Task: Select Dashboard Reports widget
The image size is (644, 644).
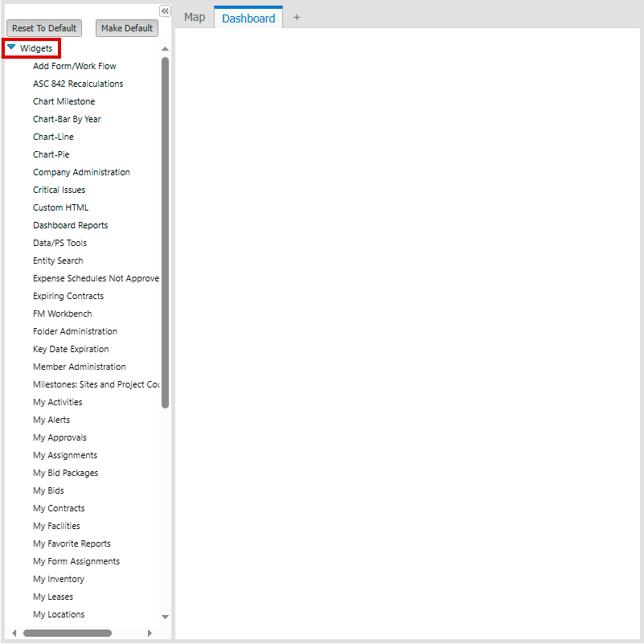Action: (70, 225)
